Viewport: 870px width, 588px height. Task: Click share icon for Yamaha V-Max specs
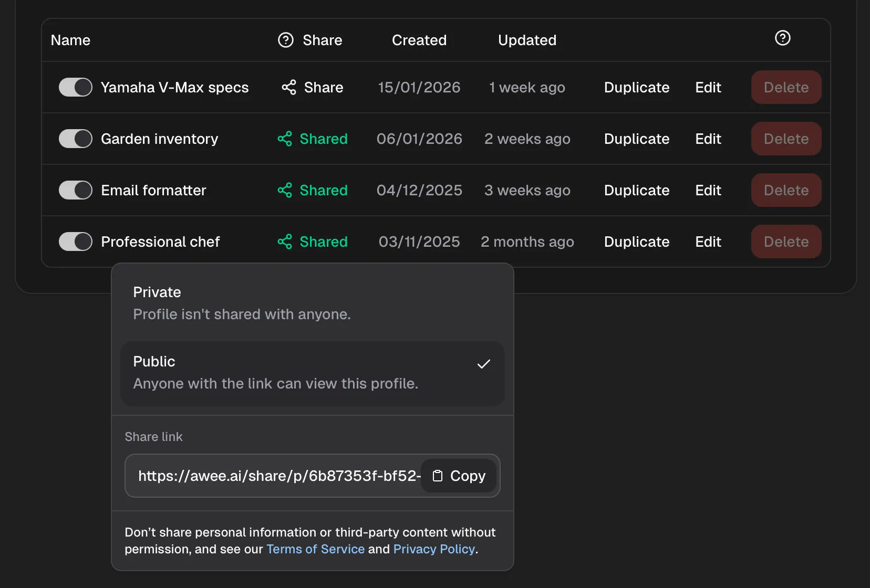[288, 87]
